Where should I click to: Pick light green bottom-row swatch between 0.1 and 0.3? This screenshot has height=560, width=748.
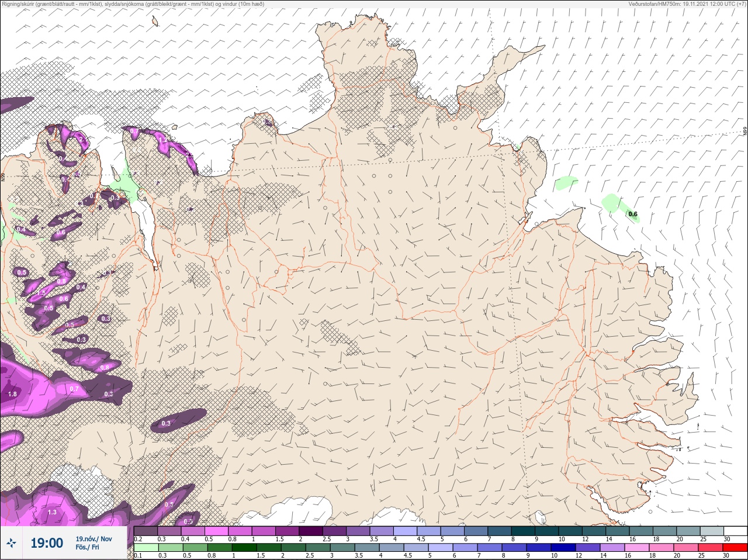[146, 548]
